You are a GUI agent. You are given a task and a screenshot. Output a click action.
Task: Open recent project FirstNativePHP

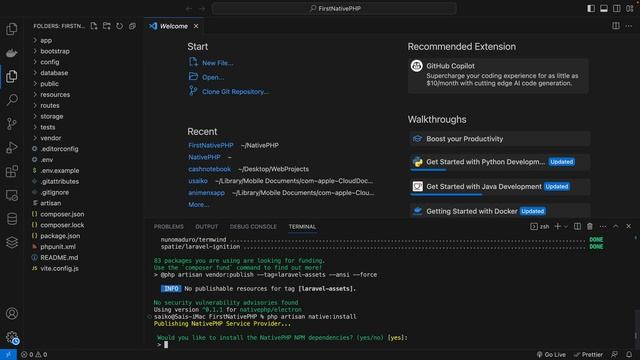pyautogui.click(x=211, y=145)
